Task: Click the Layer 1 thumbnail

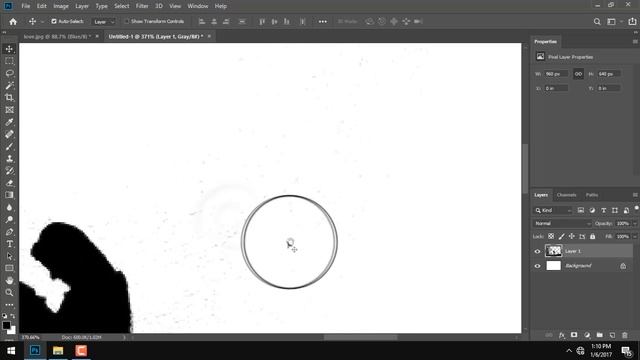Action: [553, 251]
